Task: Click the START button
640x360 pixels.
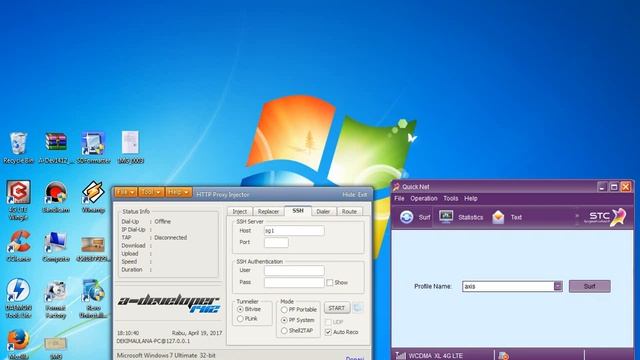Action: [x=337, y=308]
